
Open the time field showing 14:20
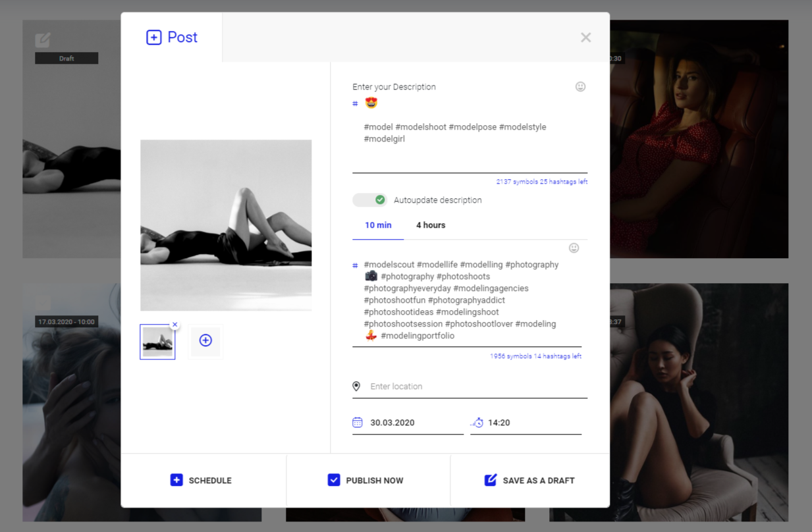point(526,423)
